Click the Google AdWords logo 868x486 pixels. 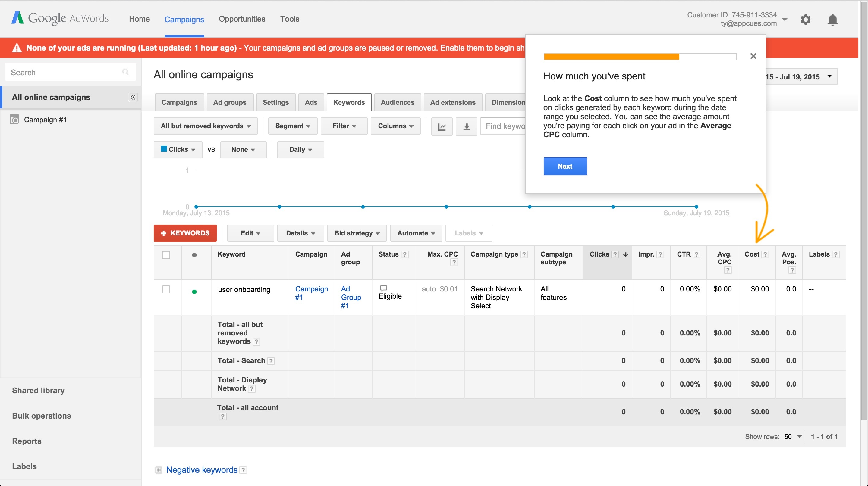[x=60, y=18]
